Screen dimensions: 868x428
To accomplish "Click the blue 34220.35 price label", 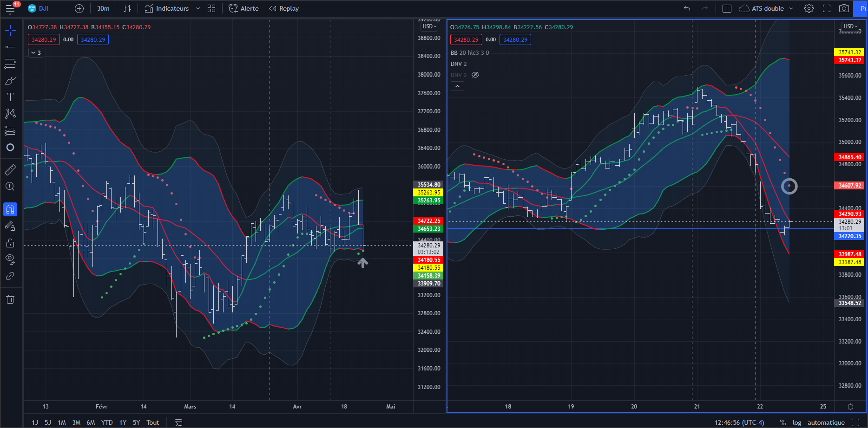I will (849, 236).
